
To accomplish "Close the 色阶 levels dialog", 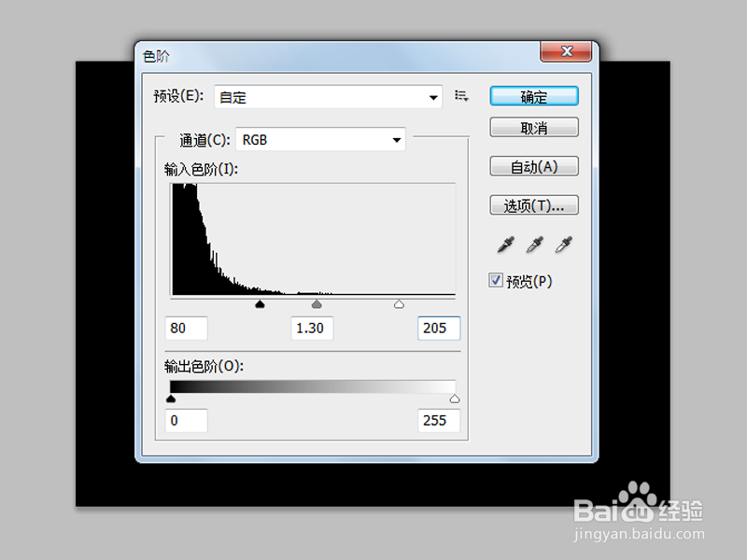I will 566,51.
